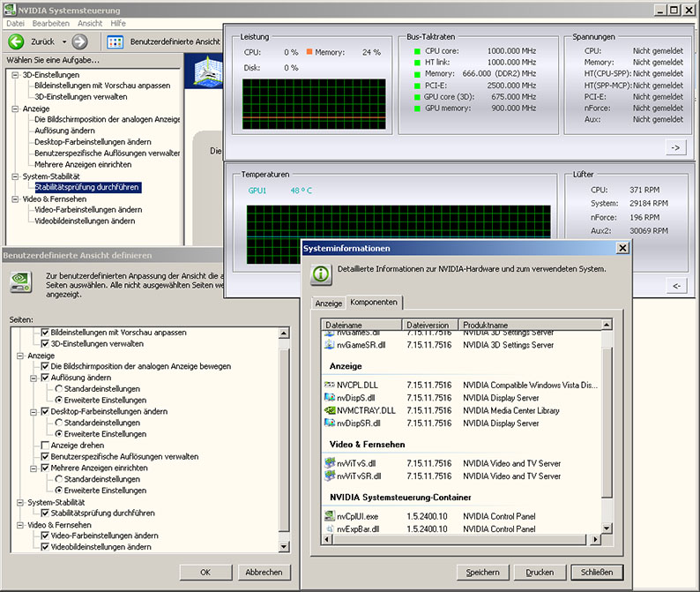Click the nvViTvS.dll file icon
This screenshot has width=700, height=592.
point(330,463)
